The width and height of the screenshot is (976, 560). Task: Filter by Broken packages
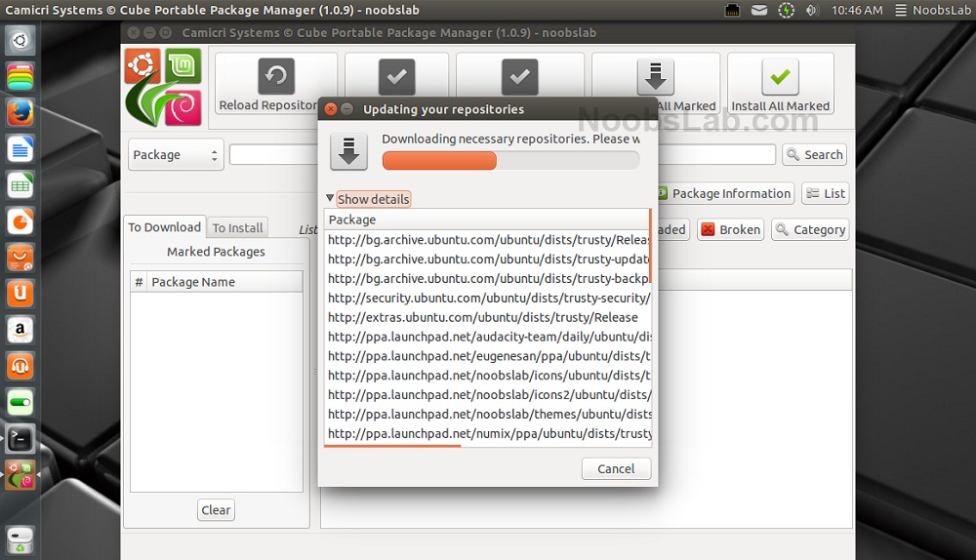pyautogui.click(x=730, y=229)
